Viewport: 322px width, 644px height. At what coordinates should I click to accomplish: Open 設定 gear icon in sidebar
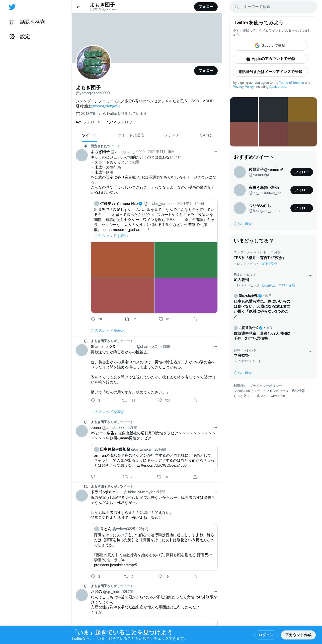point(12,36)
